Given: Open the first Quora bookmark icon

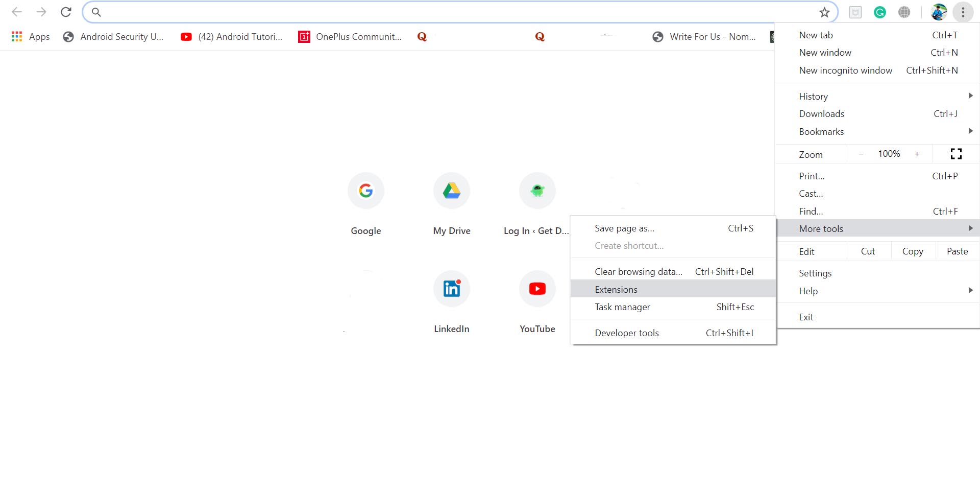Looking at the screenshot, I should click(x=422, y=37).
